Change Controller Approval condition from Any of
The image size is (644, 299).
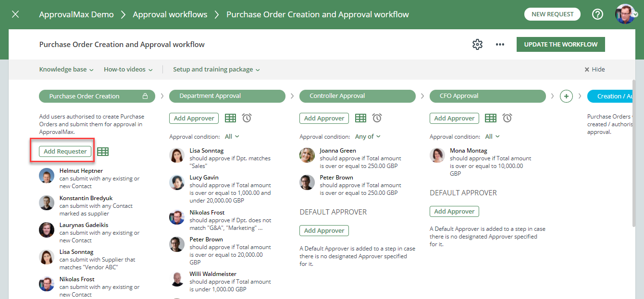tap(368, 137)
